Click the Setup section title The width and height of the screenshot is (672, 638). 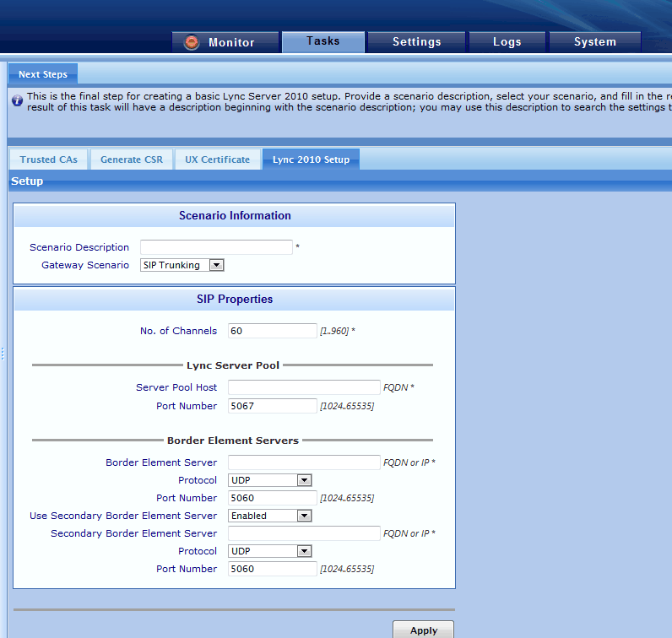click(27, 181)
